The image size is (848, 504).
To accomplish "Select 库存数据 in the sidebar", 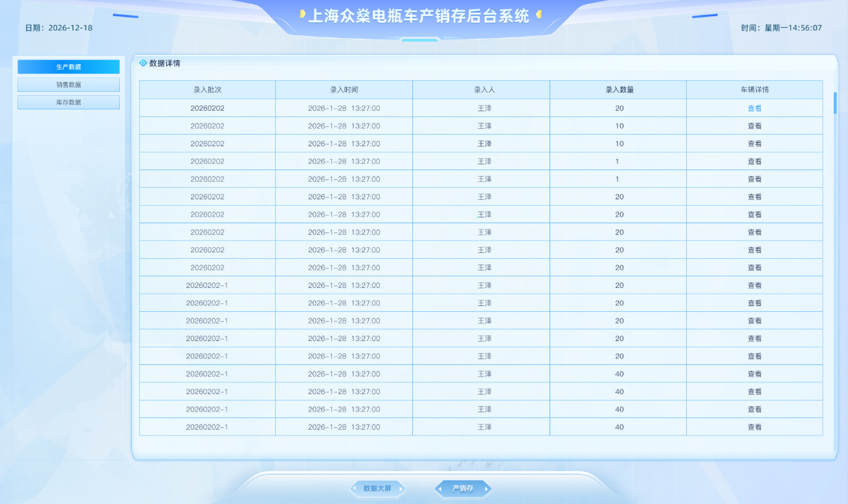I will tap(69, 102).
